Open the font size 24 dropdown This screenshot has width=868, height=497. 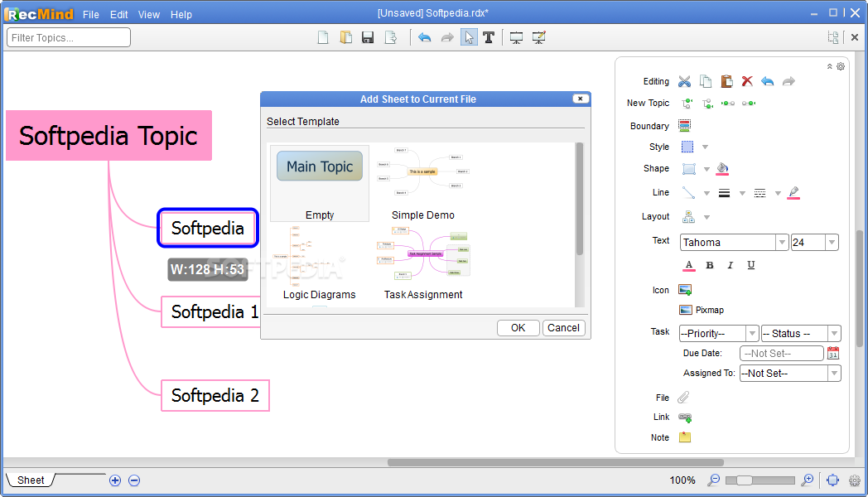click(x=832, y=243)
